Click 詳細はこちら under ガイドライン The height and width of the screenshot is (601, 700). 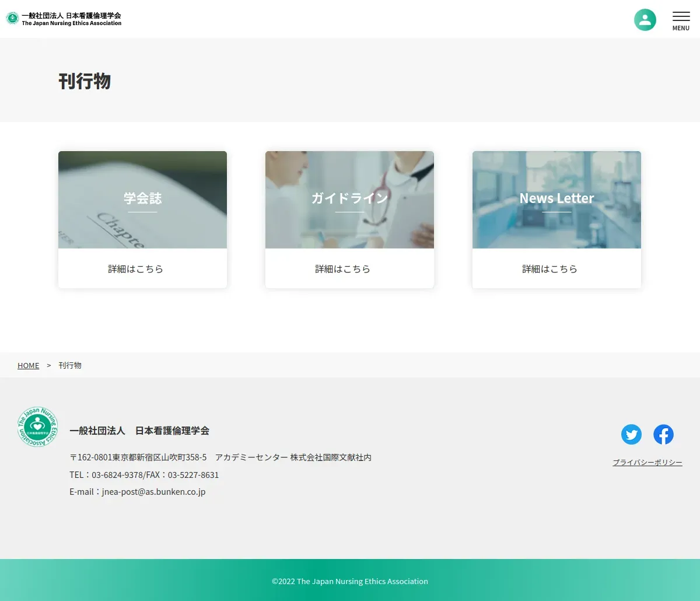(342, 269)
